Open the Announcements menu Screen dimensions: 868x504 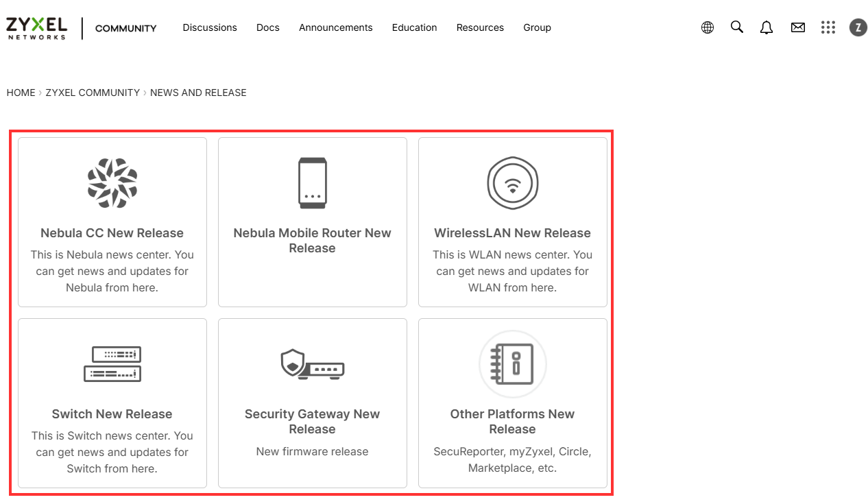pos(336,27)
